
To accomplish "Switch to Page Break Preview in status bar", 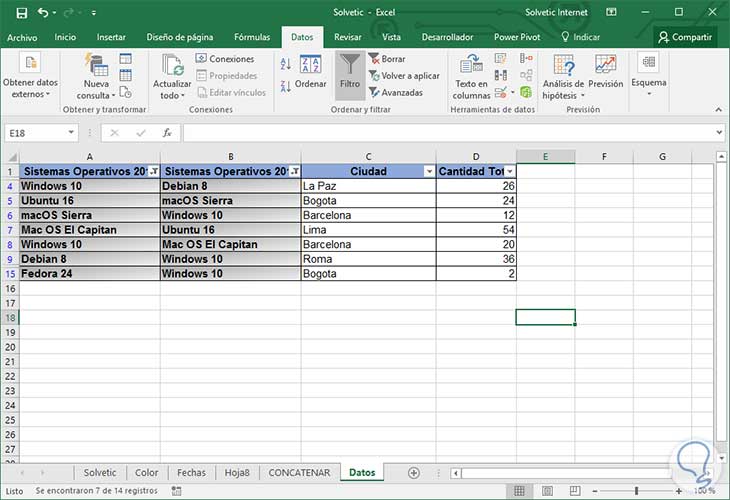I will [x=575, y=490].
